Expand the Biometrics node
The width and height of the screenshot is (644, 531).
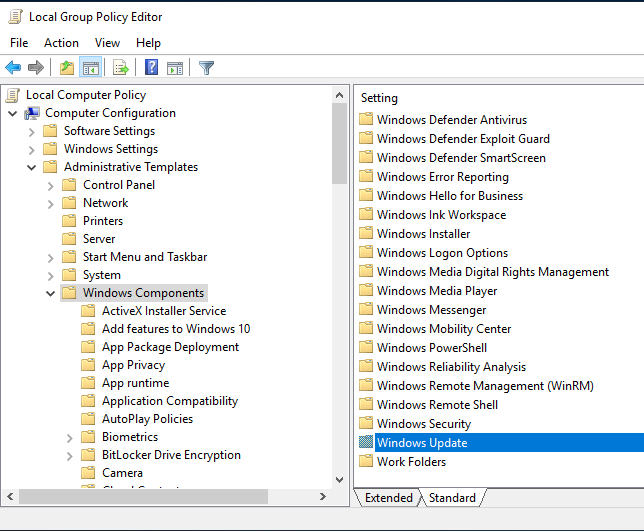[69, 438]
